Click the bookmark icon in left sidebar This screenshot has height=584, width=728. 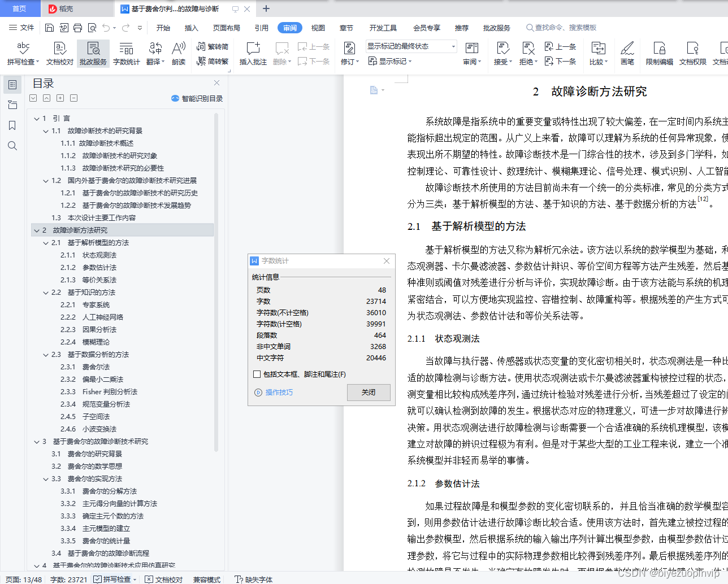click(x=12, y=125)
